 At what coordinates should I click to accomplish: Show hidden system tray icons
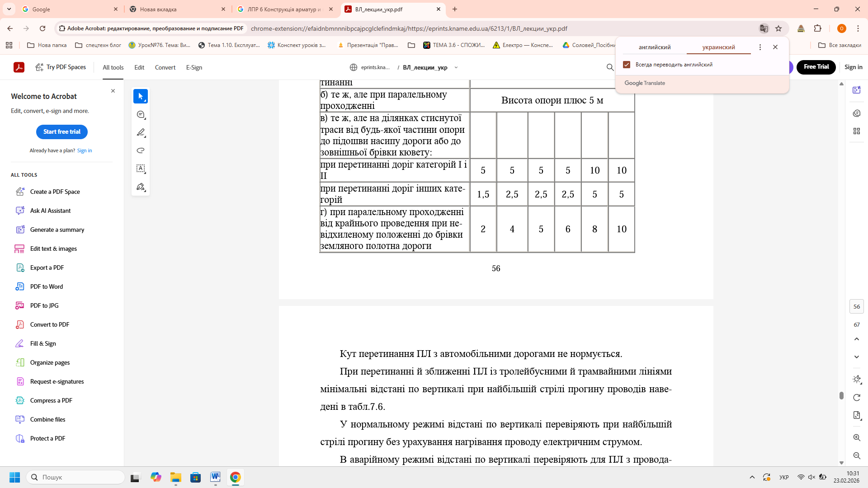click(x=752, y=477)
